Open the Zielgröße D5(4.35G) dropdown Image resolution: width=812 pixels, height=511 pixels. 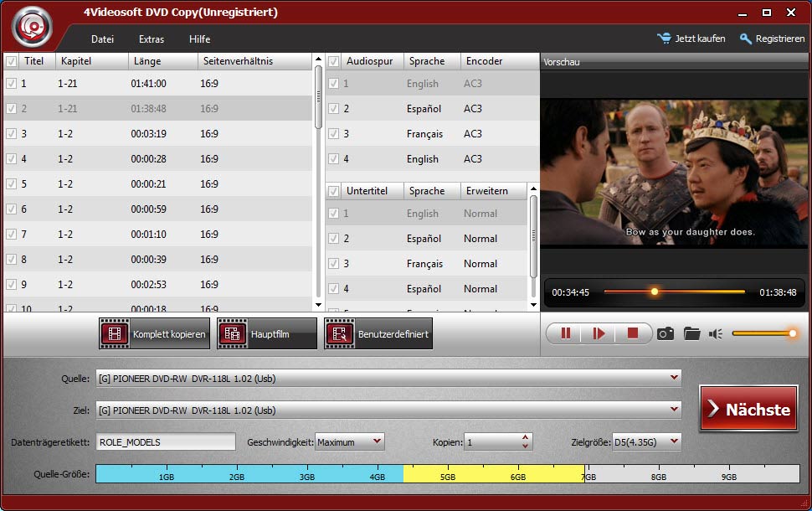click(x=674, y=441)
